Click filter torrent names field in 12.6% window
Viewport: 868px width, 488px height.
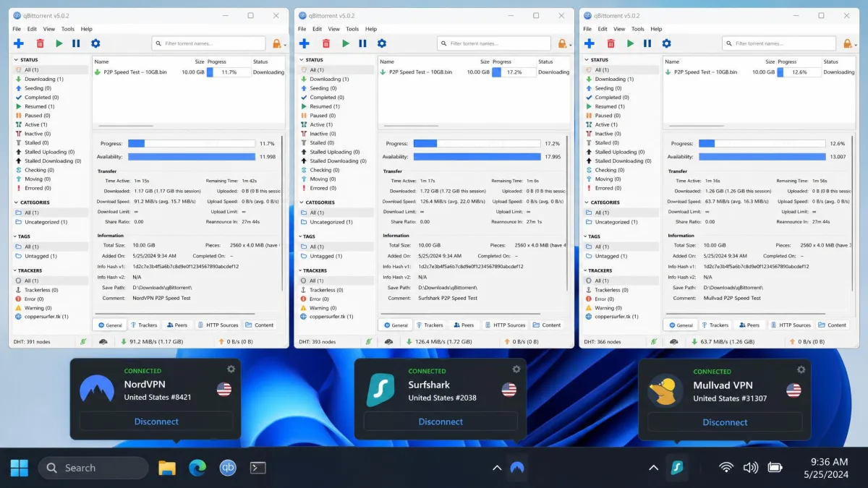[780, 43]
